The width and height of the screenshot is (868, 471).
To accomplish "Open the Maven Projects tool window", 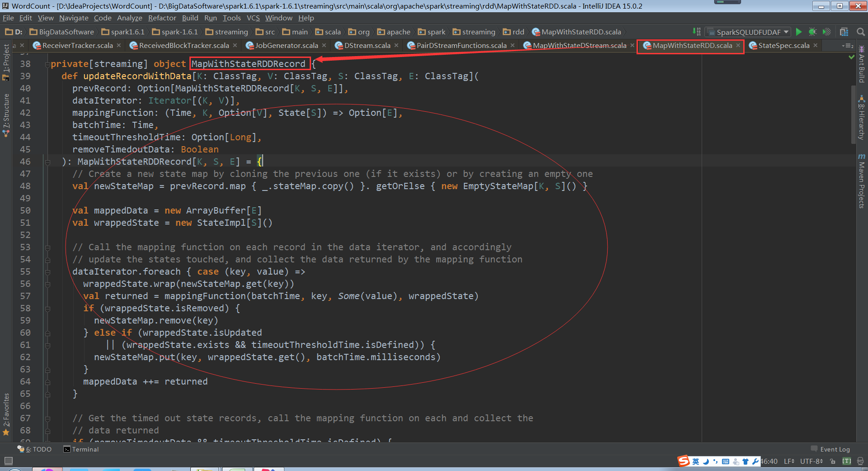I will click(x=862, y=181).
